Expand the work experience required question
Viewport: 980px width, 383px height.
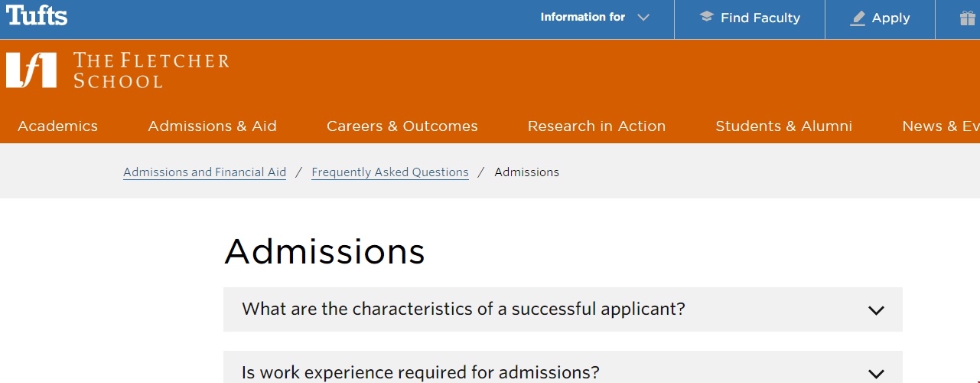421,372
